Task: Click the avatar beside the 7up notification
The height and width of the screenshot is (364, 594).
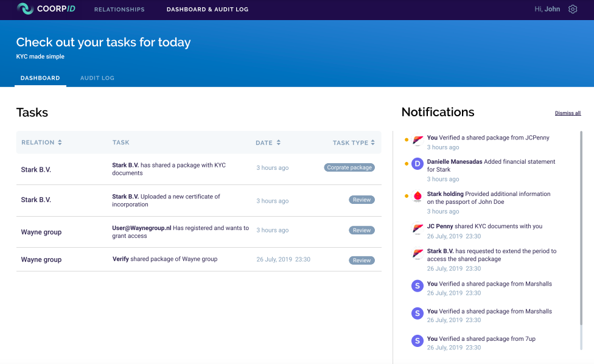Action: (x=417, y=341)
